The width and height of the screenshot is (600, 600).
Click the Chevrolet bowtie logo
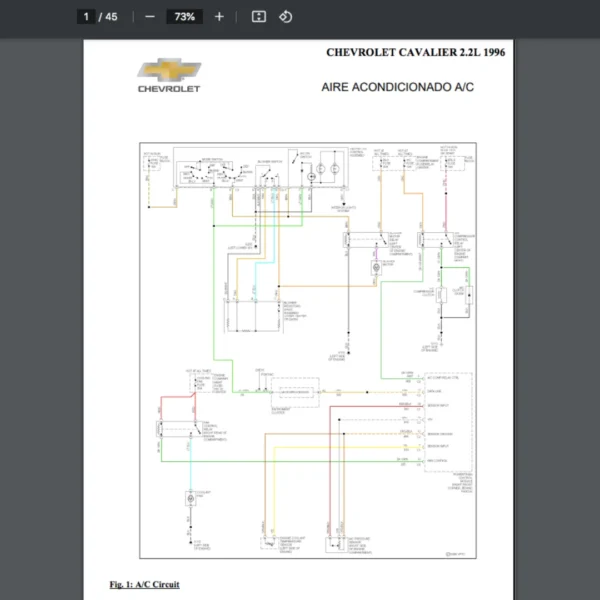click(169, 71)
